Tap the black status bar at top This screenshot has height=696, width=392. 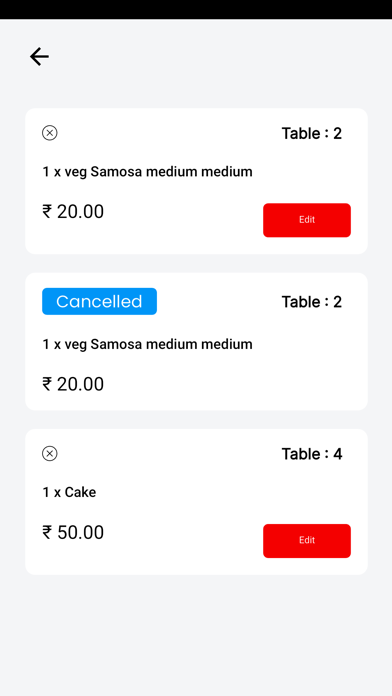click(x=196, y=9)
